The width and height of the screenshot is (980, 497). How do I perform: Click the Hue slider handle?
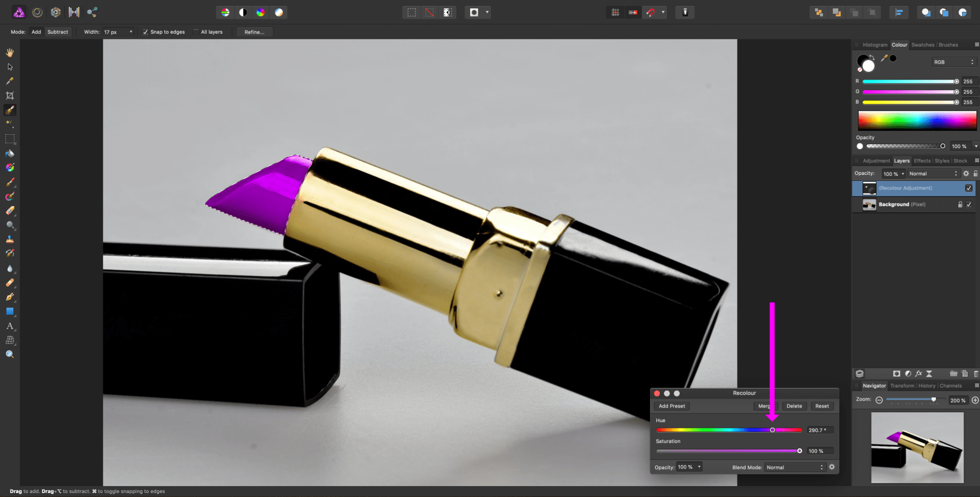[x=772, y=430]
